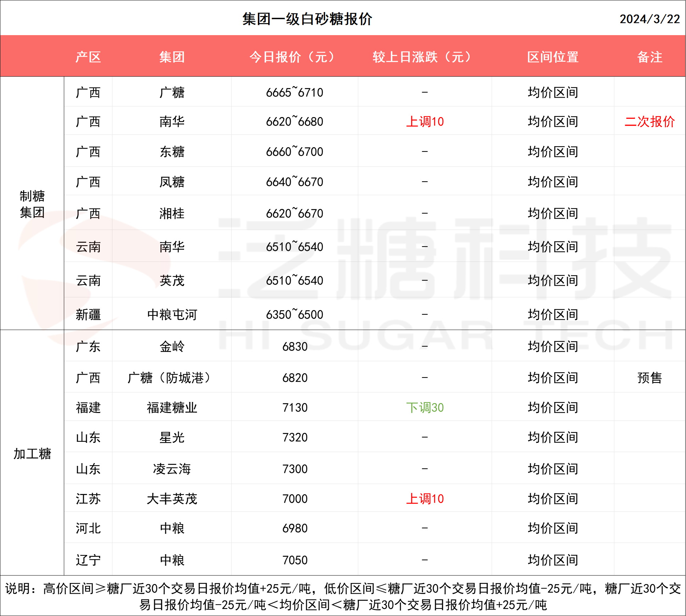Select price 6830
The image size is (686, 616).
(295, 346)
